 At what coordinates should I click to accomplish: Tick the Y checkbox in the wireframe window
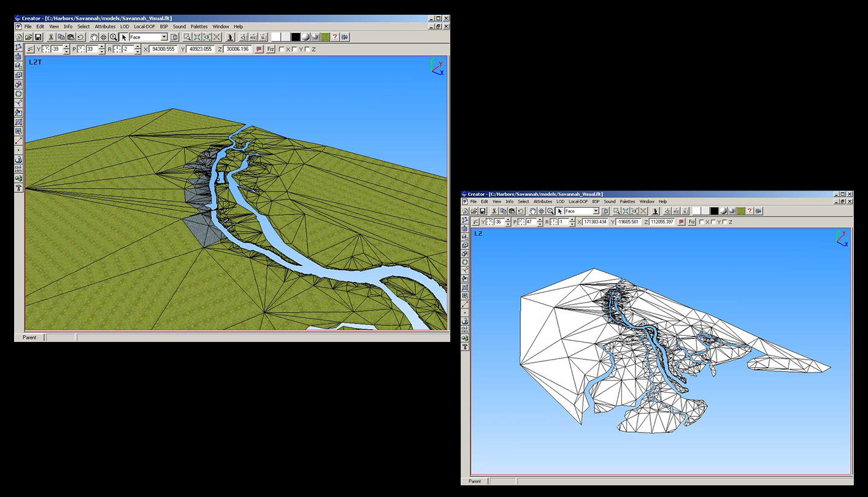pos(713,222)
